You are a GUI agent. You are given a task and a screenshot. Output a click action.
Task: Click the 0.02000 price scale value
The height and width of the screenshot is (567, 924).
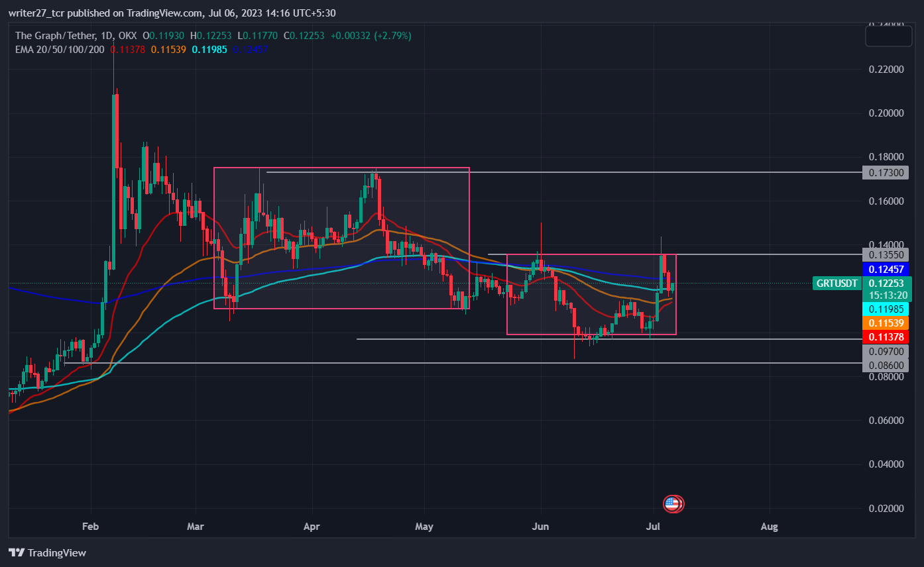point(887,508)
